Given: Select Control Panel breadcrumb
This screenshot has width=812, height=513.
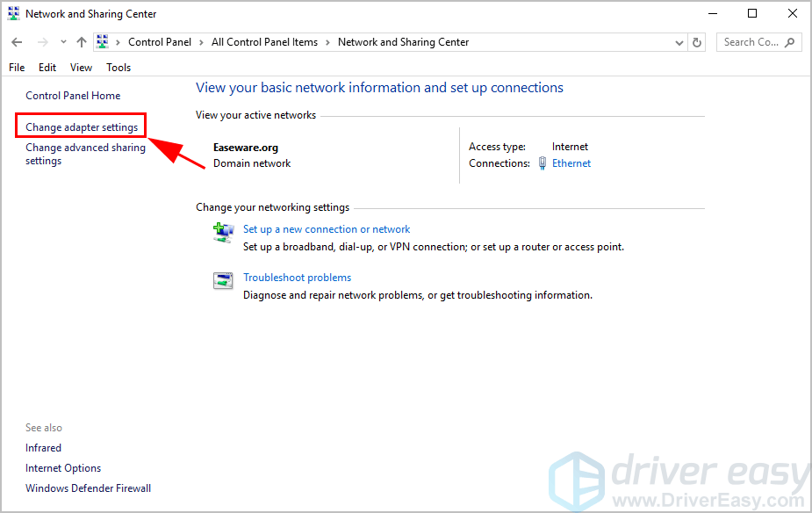Looking at the screenshot, I should click(x=160, y=42).
